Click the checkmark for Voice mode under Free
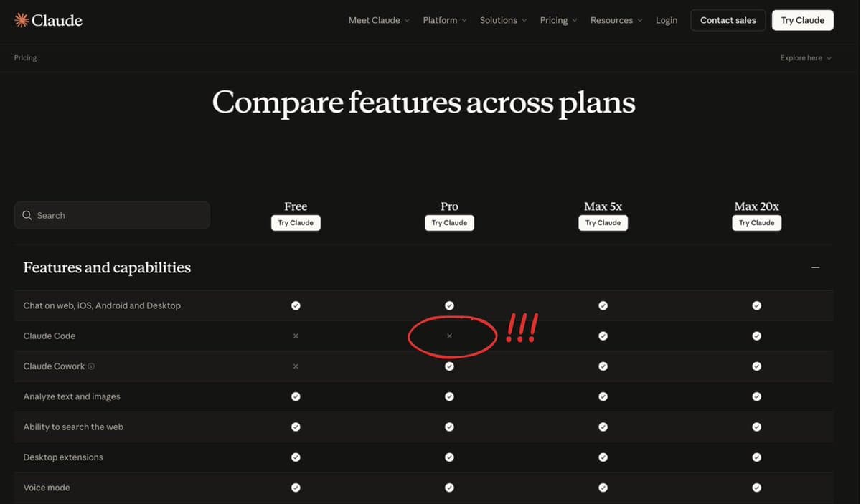Screen dimensions: 861x504 [x=295, y=487]
